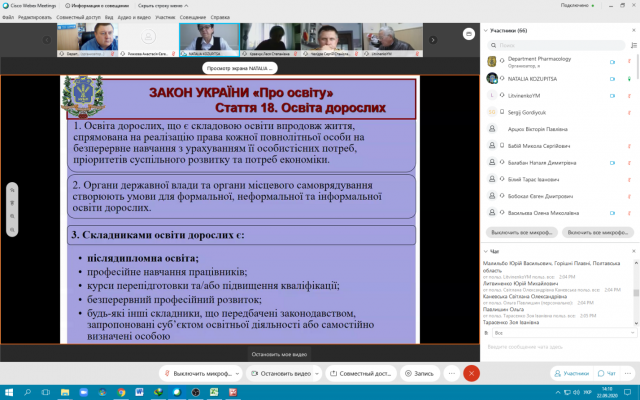
Task: Close the chat panel
Action: (633, 251)
